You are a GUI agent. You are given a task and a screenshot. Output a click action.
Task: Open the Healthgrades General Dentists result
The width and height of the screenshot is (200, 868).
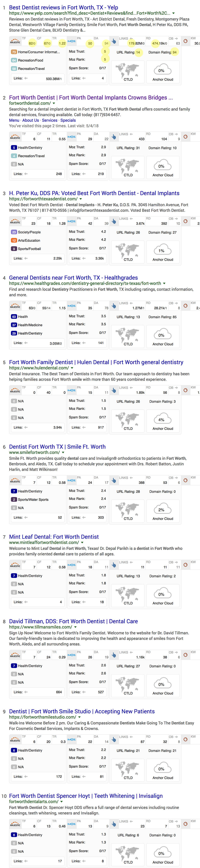point(73,278)
